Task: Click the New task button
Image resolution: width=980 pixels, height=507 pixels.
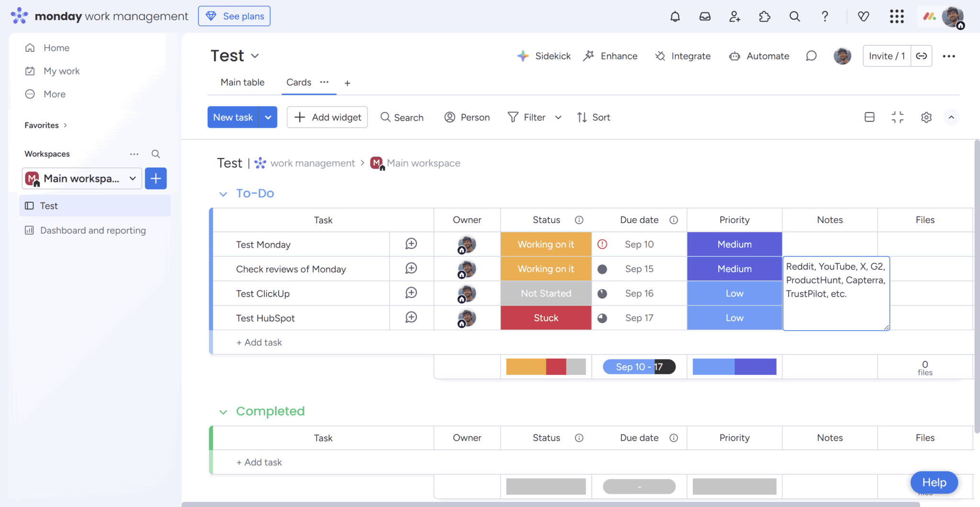Action: (233, 117)
